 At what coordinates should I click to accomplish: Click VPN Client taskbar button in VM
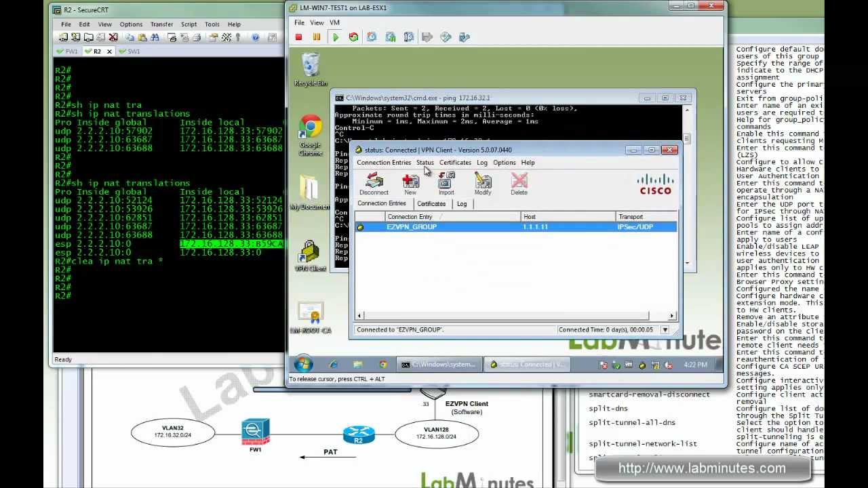[x=527, y=365]
